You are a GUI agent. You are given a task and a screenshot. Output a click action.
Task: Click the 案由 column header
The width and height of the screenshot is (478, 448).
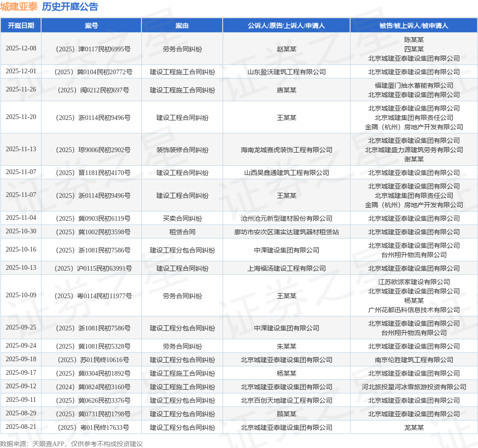click(x=182, y=26)
